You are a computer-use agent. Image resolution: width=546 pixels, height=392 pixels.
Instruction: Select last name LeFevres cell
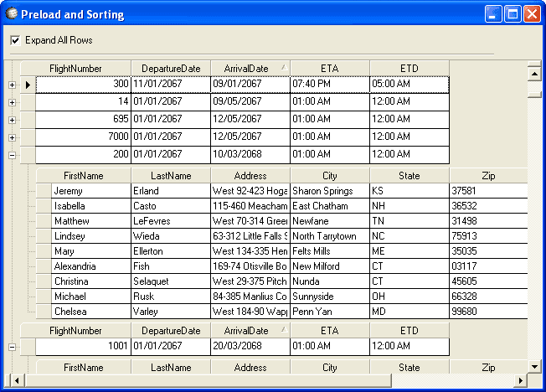[171, 221]
